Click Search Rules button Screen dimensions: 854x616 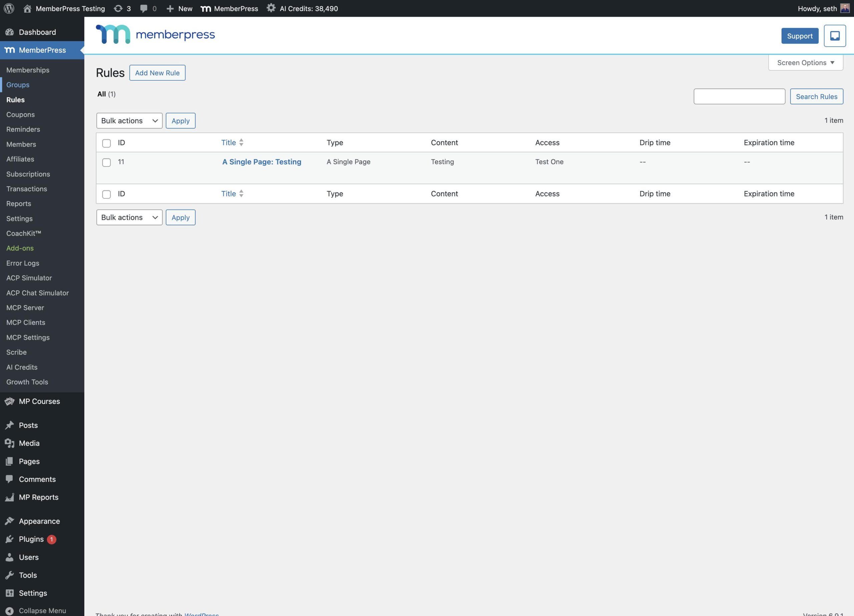point(816,96)
